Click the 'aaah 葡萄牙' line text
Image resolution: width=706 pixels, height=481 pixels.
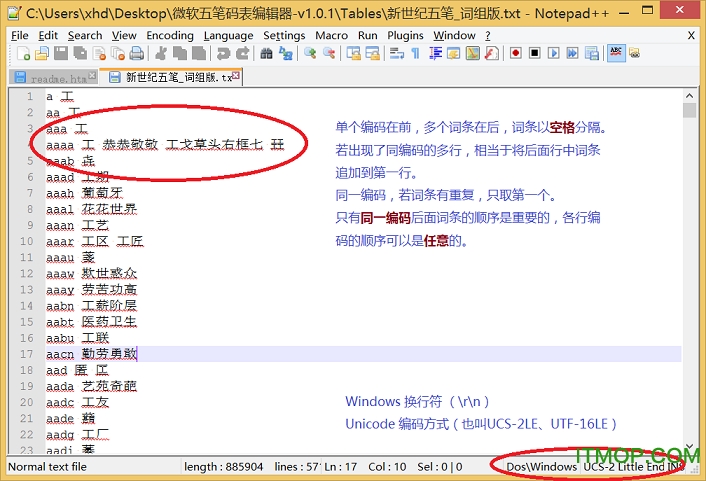click(x=84, y=193)
